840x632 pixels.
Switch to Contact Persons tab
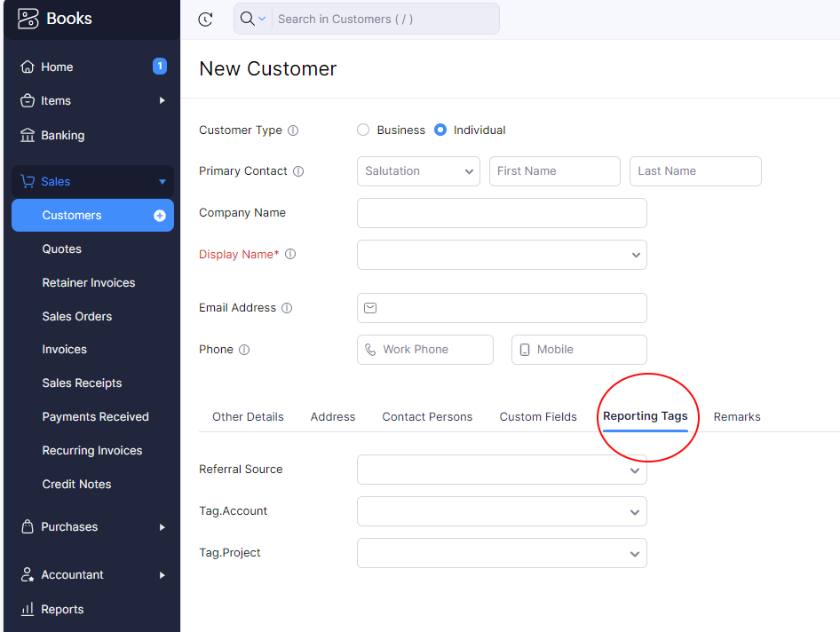pos(427,416)
